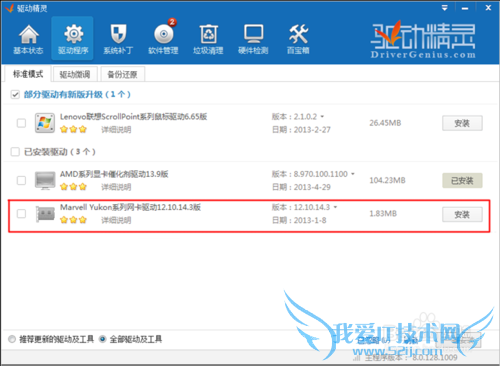Click the 104.23MB size text
This screenshot has width=500, height=366.
(387, 180)
